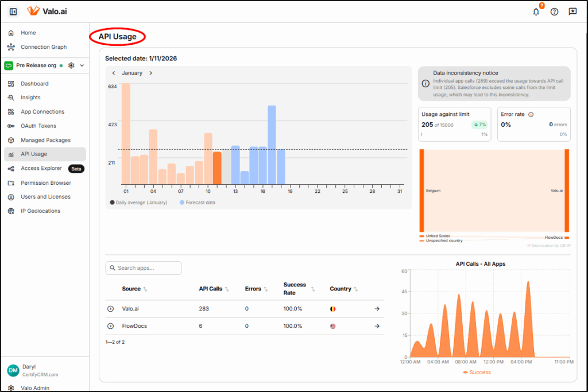The image size is (588, 392).
Task: Go to previous month arrow
Action: pos(114,73)
